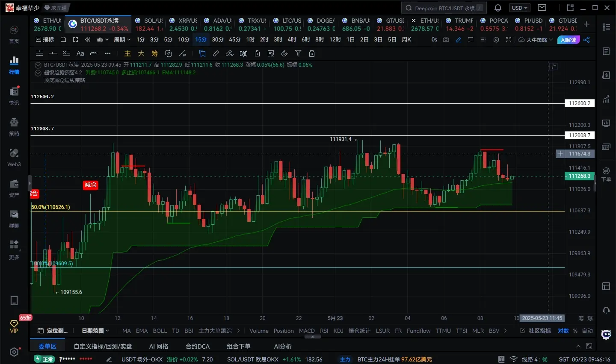Image resolution: width=616 pixels, height=364 pixels.
Task: Click 定位到 locate button
Action: (x=53, y=331)
